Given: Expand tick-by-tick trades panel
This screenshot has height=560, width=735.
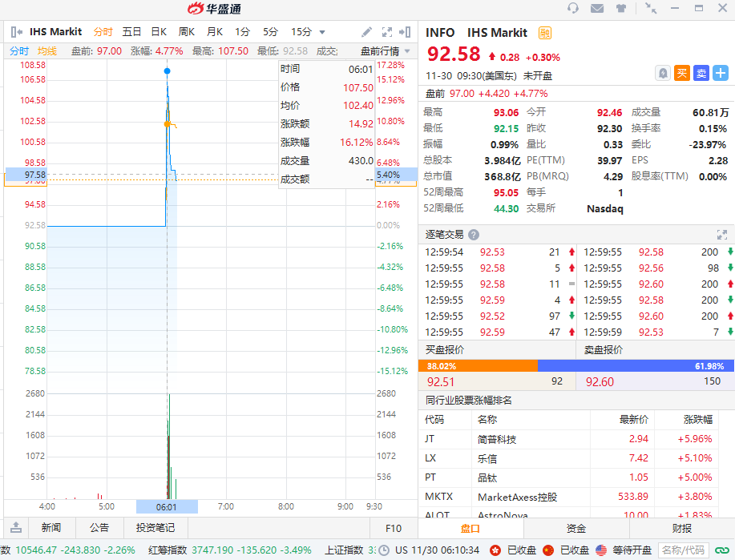Looking at the screenshot, I should click(722, 234).
